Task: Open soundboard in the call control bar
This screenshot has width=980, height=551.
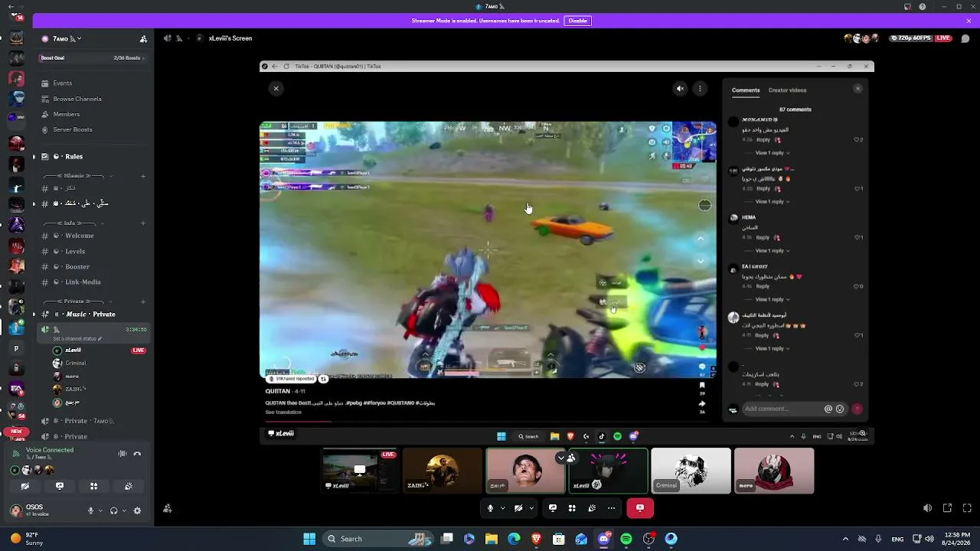Action: pyautogui.click(x=592, y=507)
